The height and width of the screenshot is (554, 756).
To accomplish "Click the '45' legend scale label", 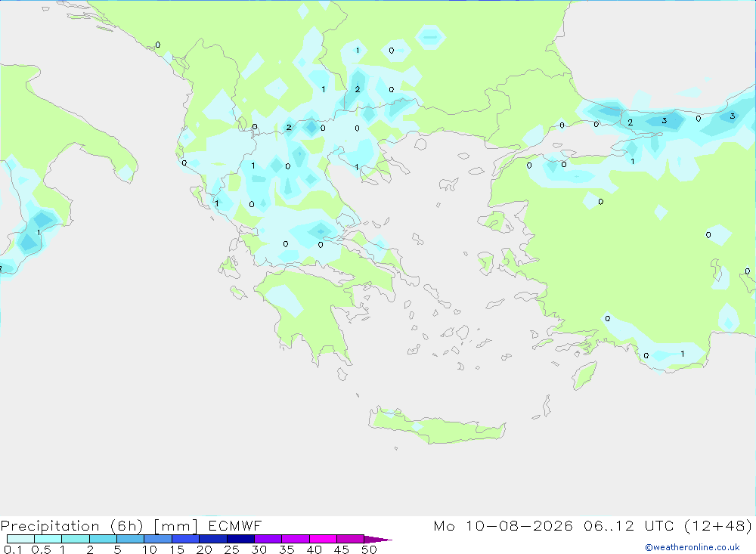I will 342,549.
